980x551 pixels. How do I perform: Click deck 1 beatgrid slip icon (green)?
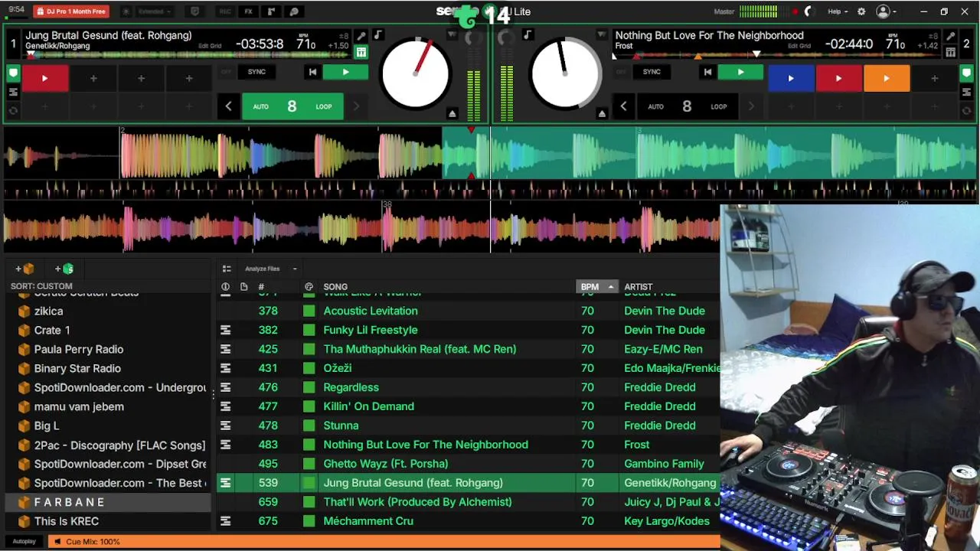[361, 52]
